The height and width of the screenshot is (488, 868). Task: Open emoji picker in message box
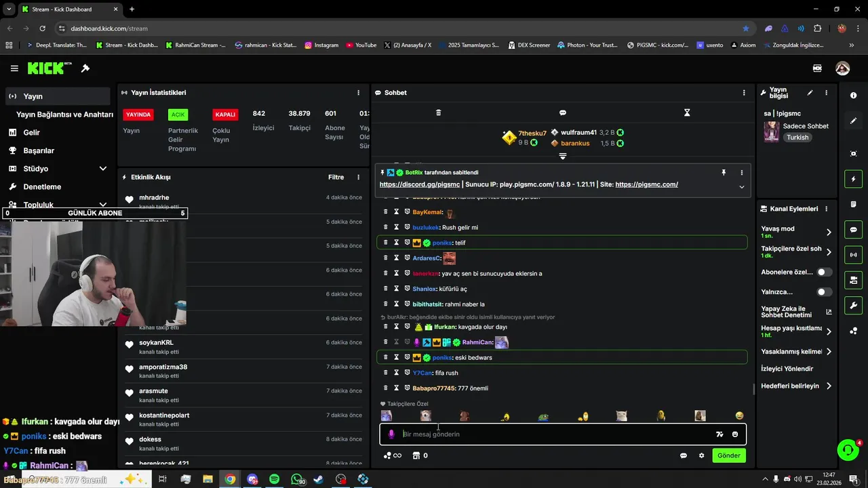click(735, 434)
